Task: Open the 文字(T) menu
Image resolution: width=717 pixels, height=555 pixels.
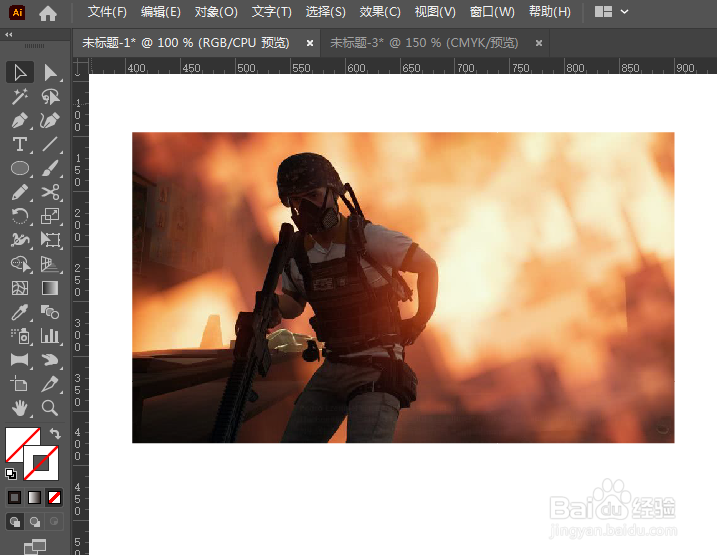Action: [272, 12]
